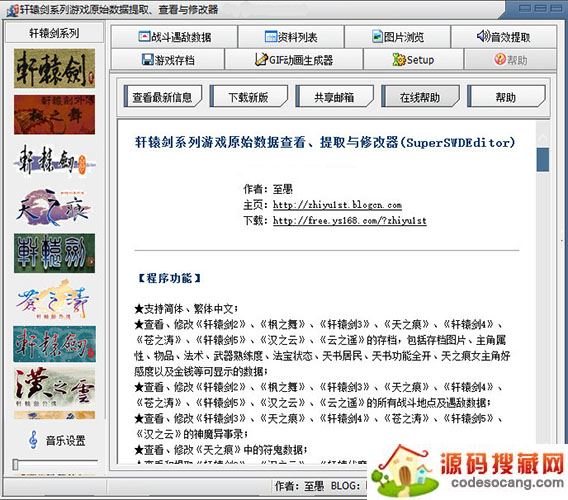568x500 pixels.
Task: Select the 枫之舞 red game logo
Action: point(54,115)
